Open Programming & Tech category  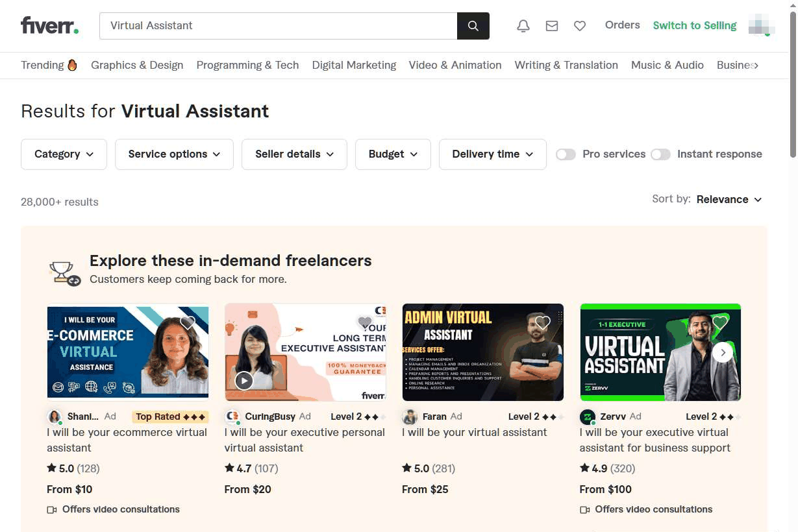pos(247,65)
